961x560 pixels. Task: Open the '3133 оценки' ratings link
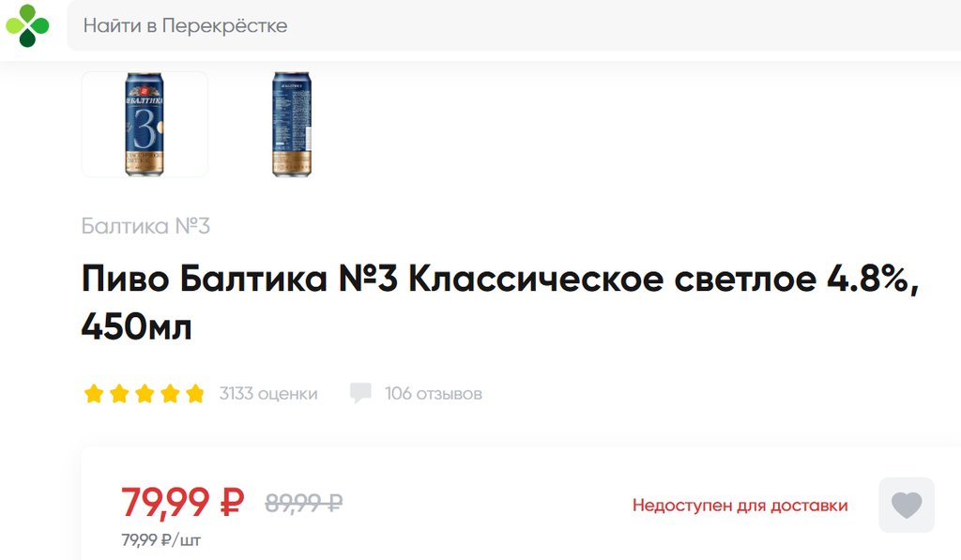[268, 393]
